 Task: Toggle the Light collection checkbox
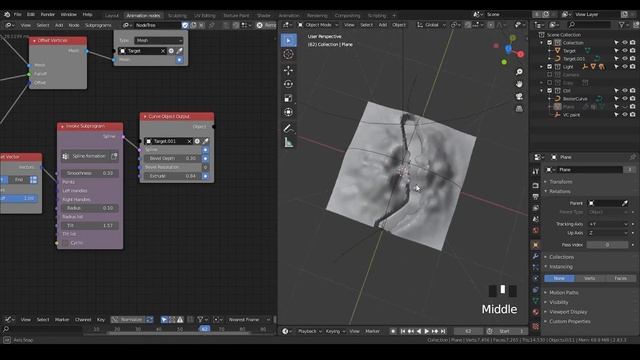[x=549, y=67]
